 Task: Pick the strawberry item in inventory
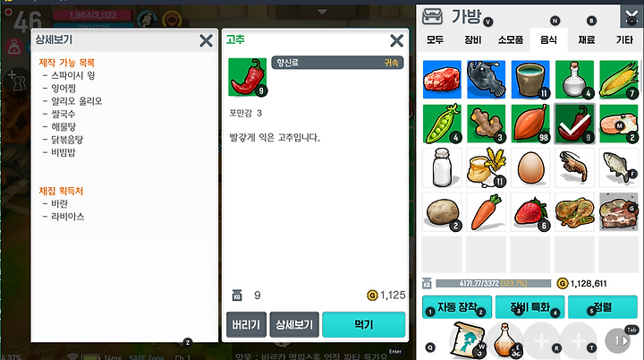pos(530,212)
